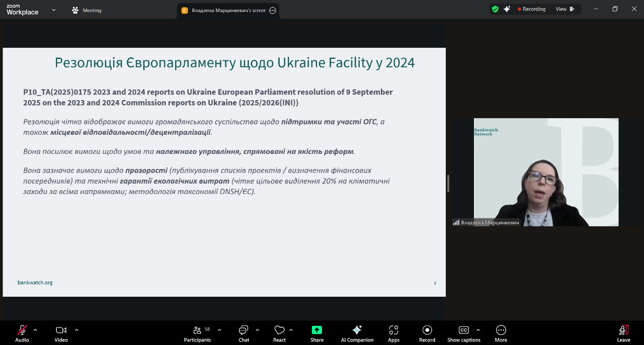Expand video options arrow beside Video
Screen dimensions: 644x345
(76, 330)
